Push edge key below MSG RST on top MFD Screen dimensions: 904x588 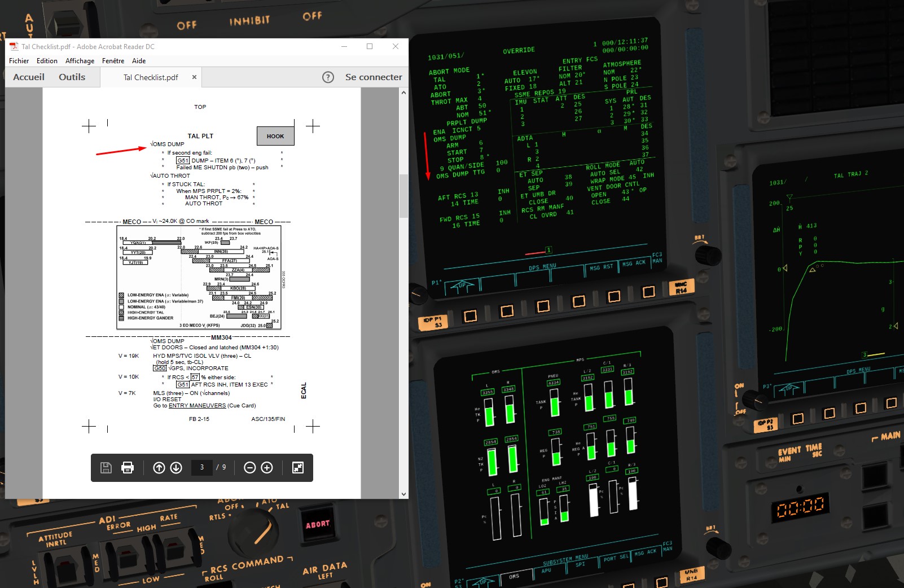[x=614, y=296]
